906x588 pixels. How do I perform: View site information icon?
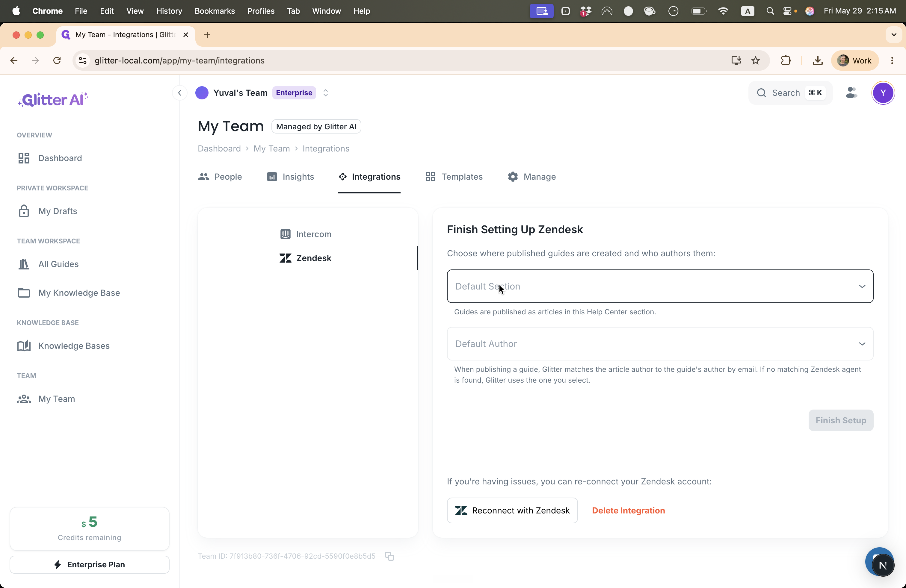click(83, 60)
